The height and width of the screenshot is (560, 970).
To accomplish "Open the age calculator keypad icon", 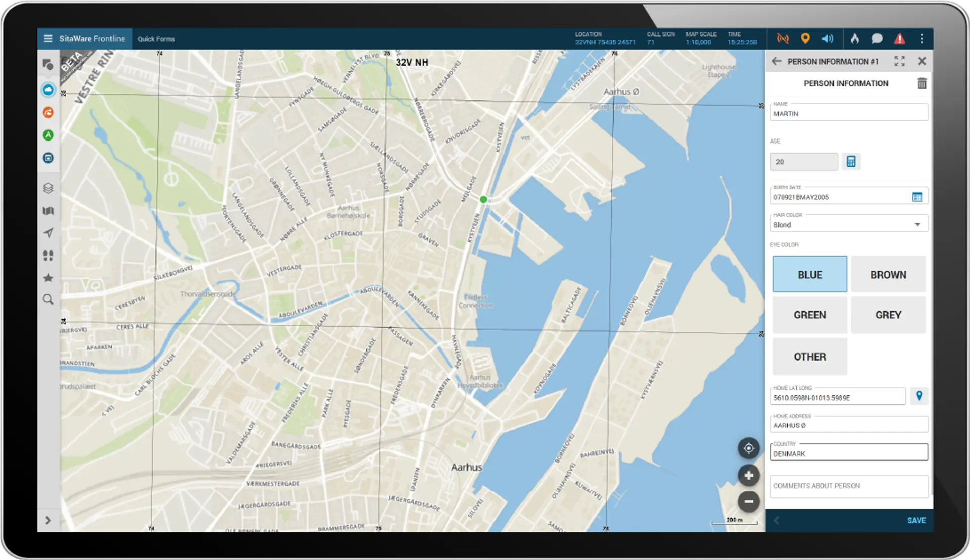I will point(851,162).
